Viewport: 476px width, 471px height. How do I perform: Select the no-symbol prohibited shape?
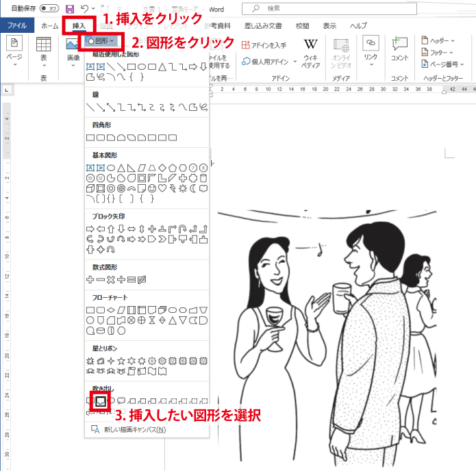point(121,188)
